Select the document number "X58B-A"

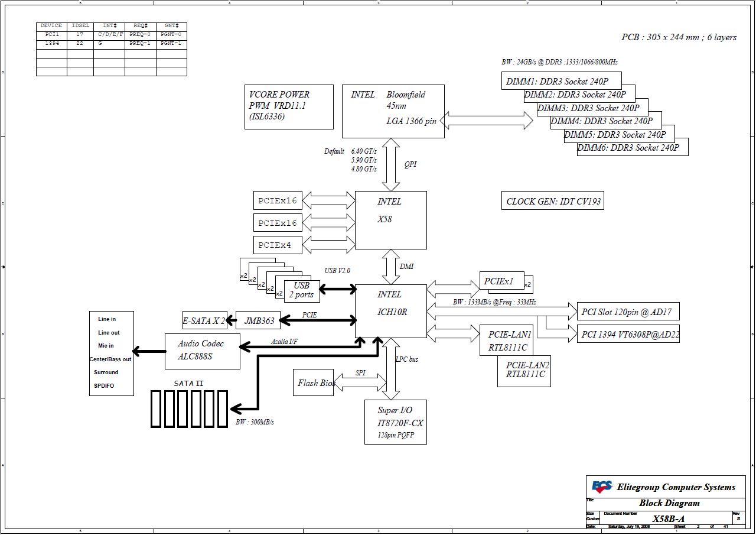tap(669, 518)
